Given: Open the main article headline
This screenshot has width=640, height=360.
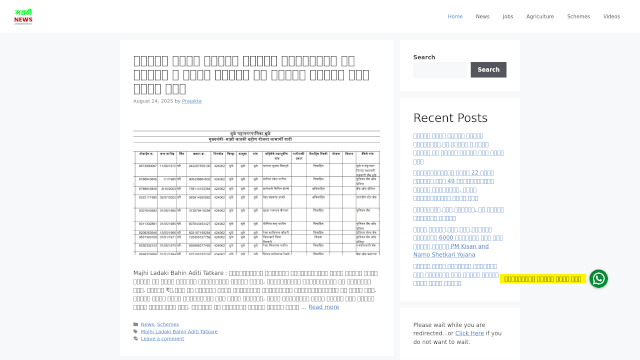Looking at the screenshot, I should point(251,75).
